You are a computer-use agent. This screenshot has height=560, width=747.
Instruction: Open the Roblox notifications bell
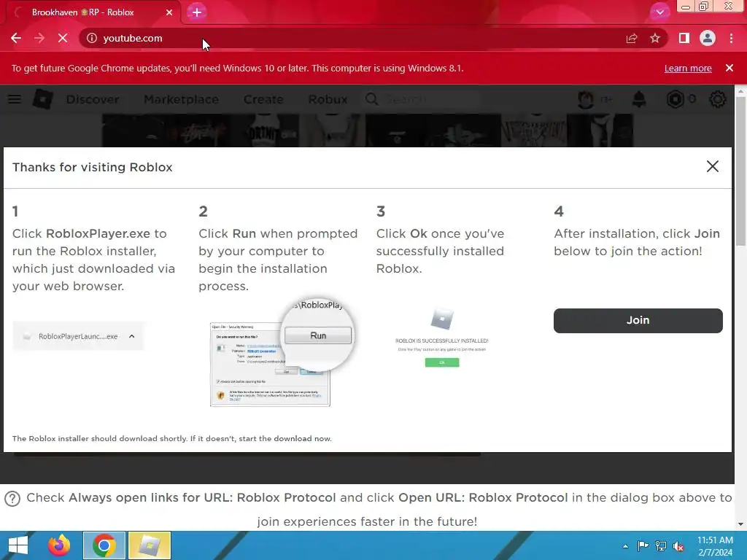click(639, 99)
